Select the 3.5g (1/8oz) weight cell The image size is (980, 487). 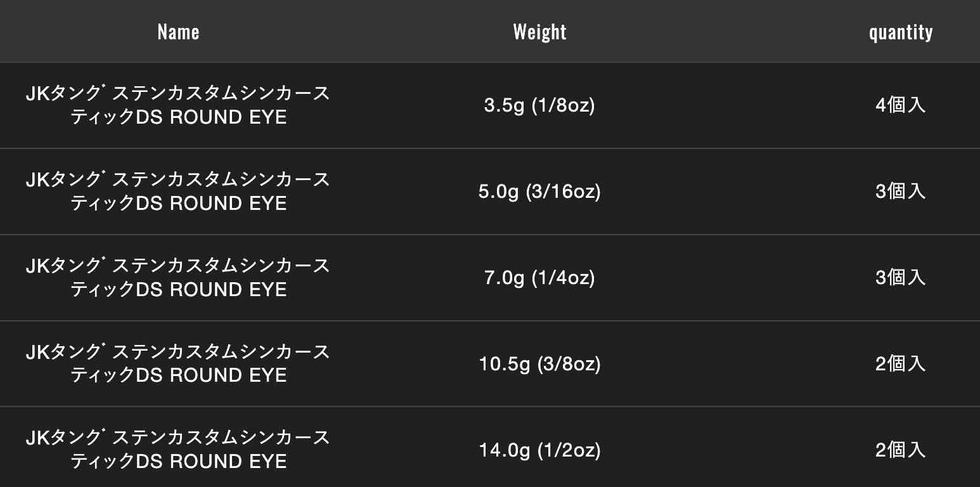pyautogui.click(x=539, y=105)
